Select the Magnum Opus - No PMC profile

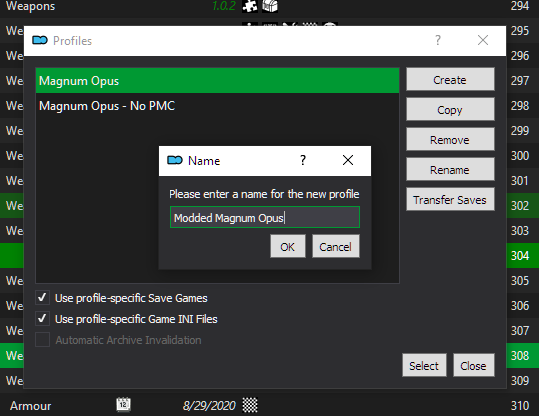click(217, 106)
